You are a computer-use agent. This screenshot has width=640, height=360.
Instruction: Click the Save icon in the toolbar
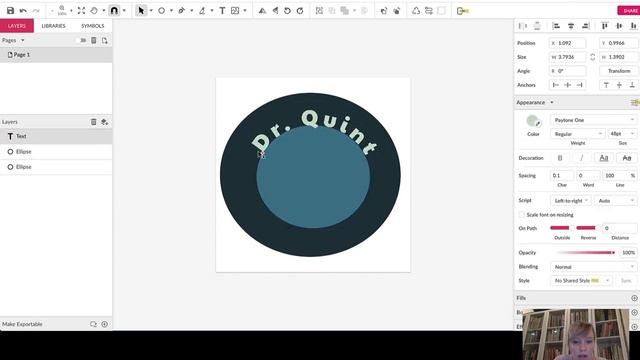coord(10,11)
